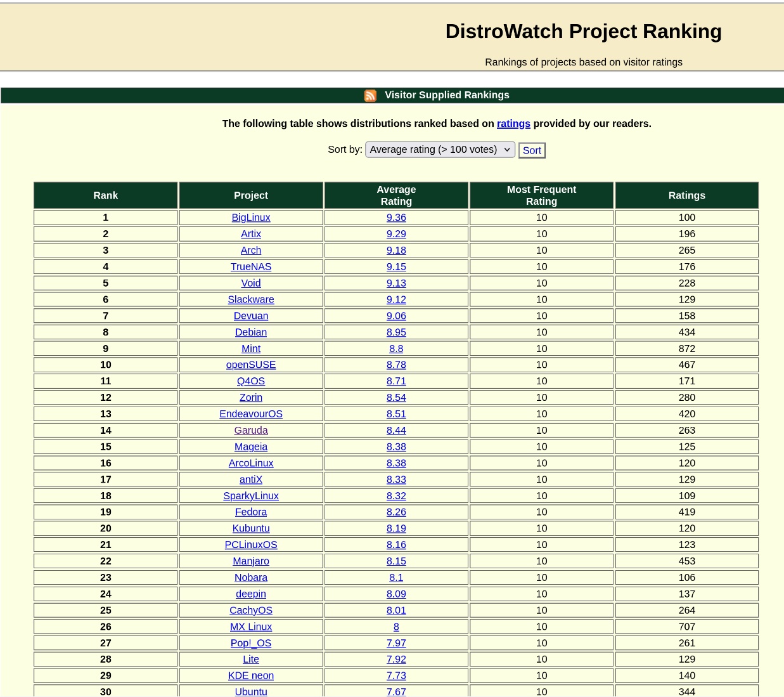This screenshot has height=697, width=784.
Task: Click Nobara's 8.1 rating link
Action: tap(396, 578)
